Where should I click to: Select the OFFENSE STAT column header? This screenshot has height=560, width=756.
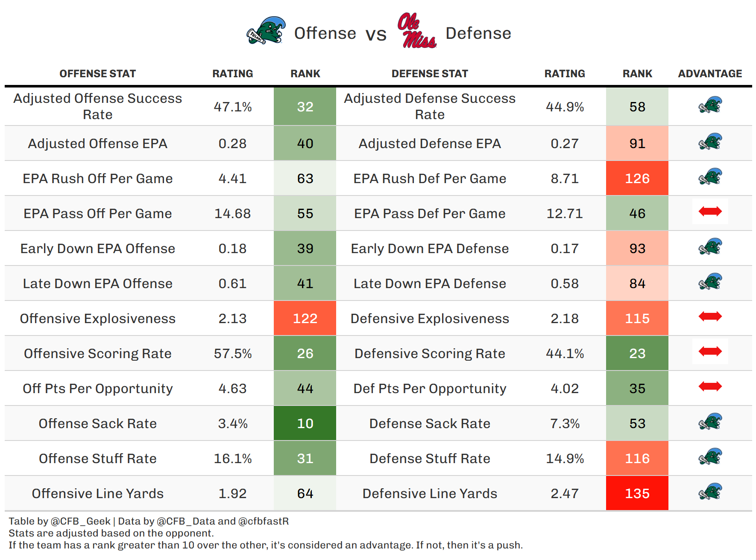(97, 74)
